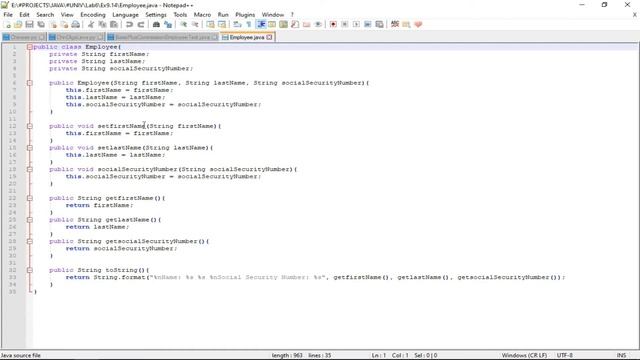
Task: Click the Paste toolbar icon
Action: pos(114,24)
